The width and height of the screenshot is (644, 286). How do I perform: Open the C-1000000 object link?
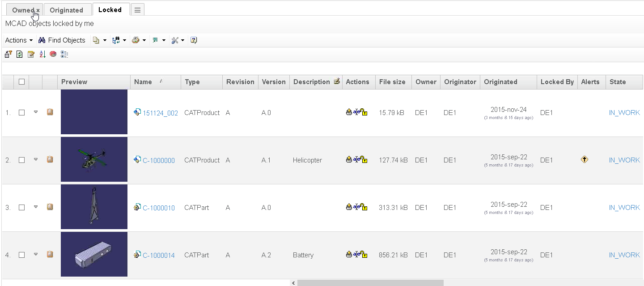pyautogui.click(x=158, y=160)
